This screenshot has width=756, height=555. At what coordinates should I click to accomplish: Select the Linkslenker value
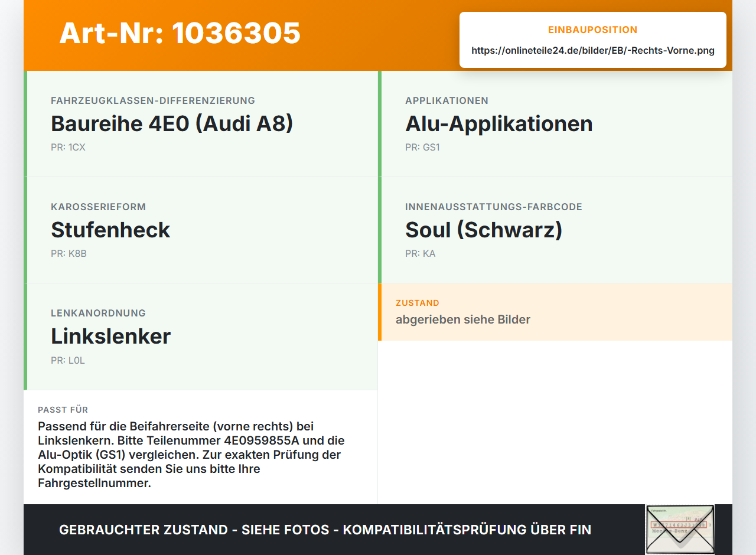pyautogui.click(x=110, y=336)
